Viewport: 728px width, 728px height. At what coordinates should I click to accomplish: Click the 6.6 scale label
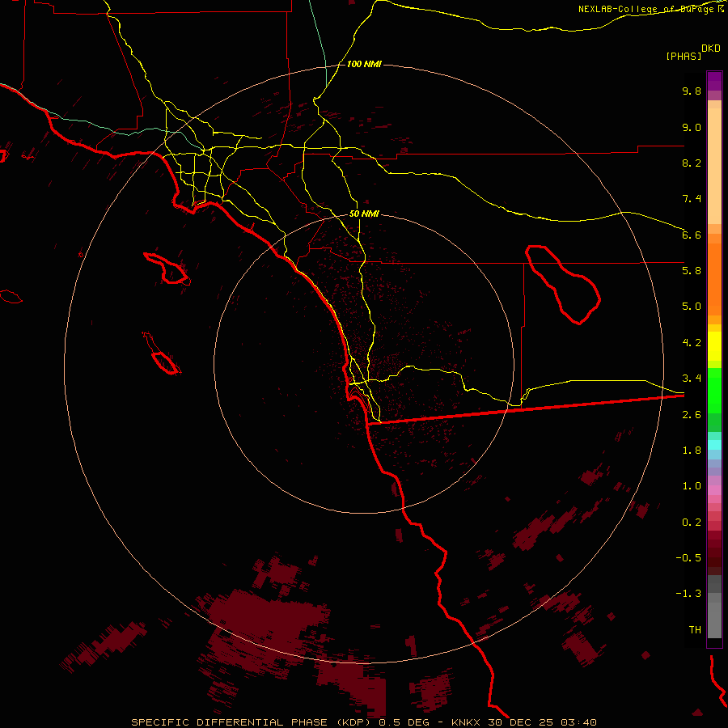[692, 235]
